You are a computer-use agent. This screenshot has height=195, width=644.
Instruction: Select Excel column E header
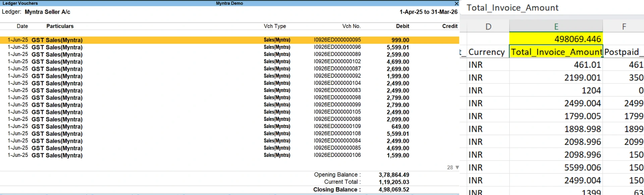click(556, 26)
